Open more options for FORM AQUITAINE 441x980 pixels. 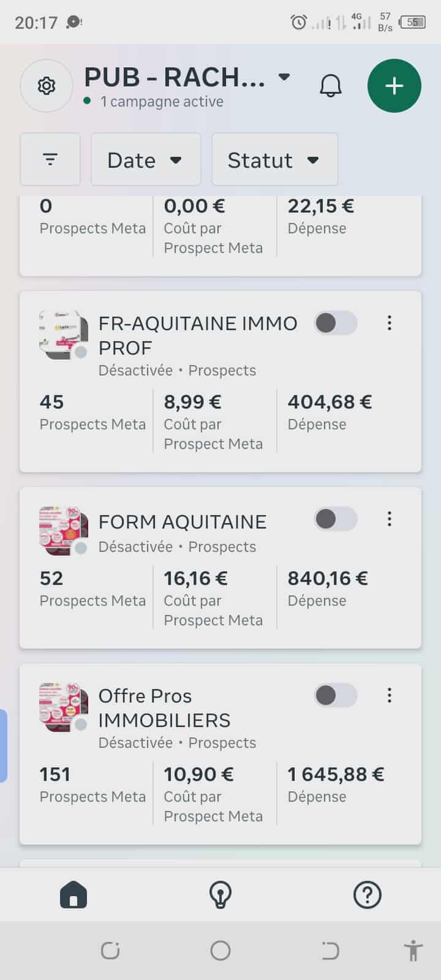[x=389, y=519]
